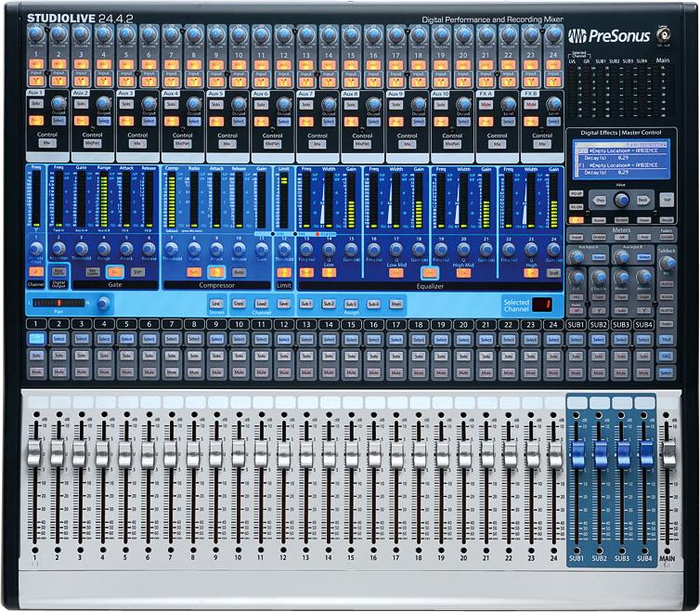Solo the Aux 1 bus
Viewport: 700px width, 612px height.
point(35,103)
